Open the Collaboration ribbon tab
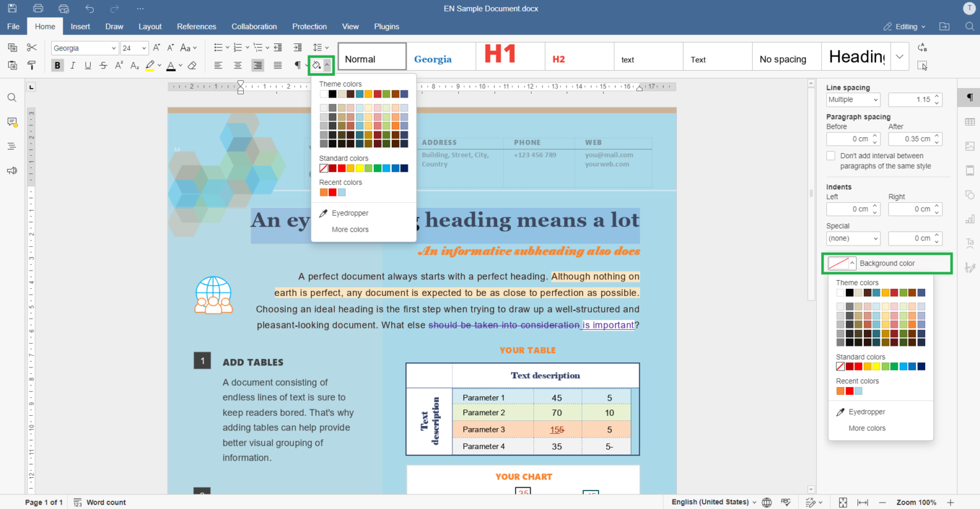Image resolution: width=980 pixels, height=509 pixels. pyautogui.click(x=254, y=26)
